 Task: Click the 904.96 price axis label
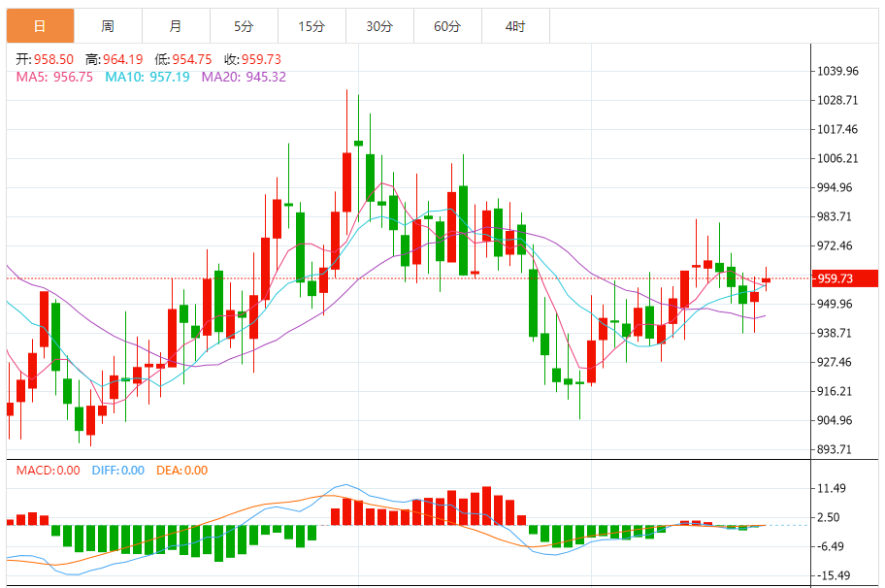pyautogui.click(x=835, y=420)
